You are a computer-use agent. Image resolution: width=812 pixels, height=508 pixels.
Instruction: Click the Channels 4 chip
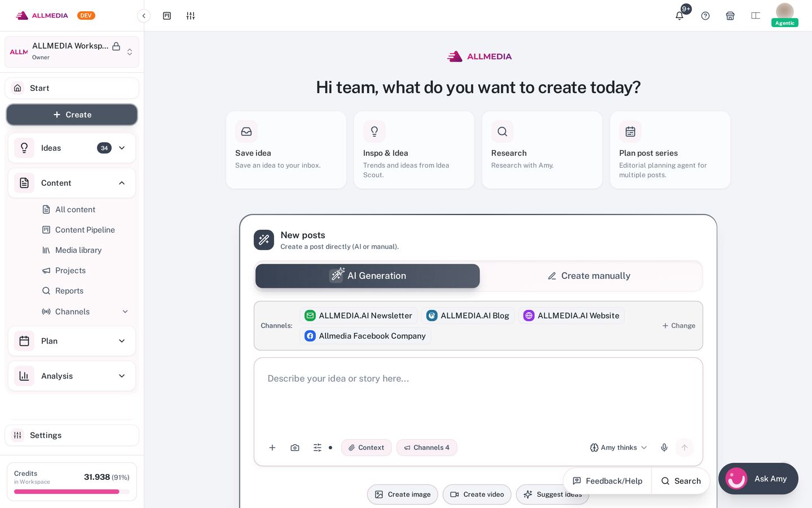(426, 448)
